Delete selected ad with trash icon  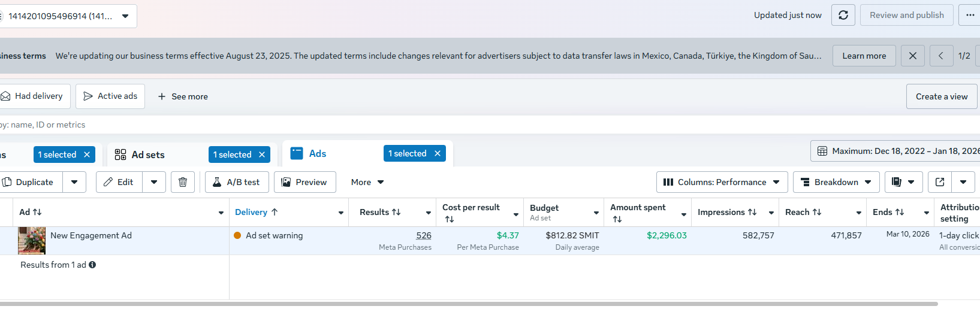click(x=183, y=182)
